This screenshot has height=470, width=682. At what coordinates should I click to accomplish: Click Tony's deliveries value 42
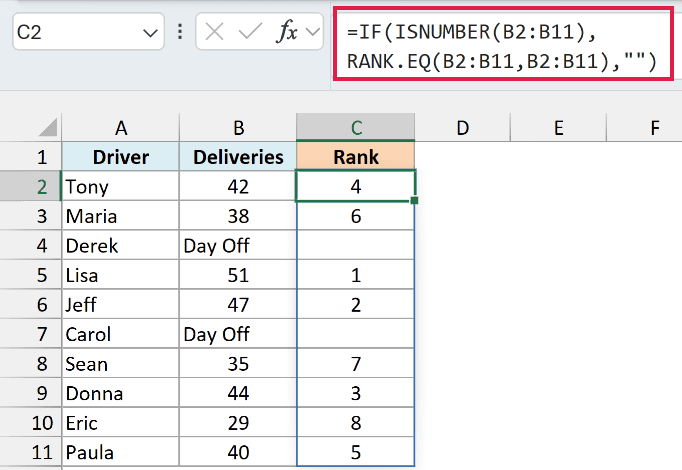click(x=238, y=186)
